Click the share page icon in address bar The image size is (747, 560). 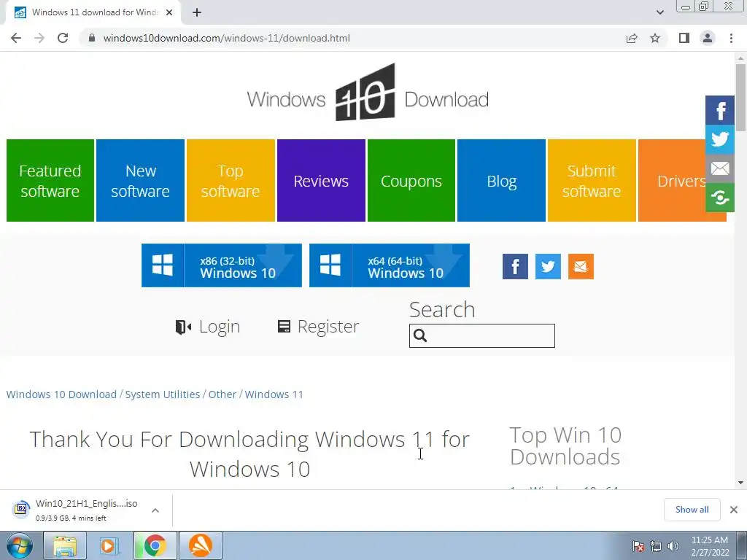pyautogui.click(x=632, y=38)
